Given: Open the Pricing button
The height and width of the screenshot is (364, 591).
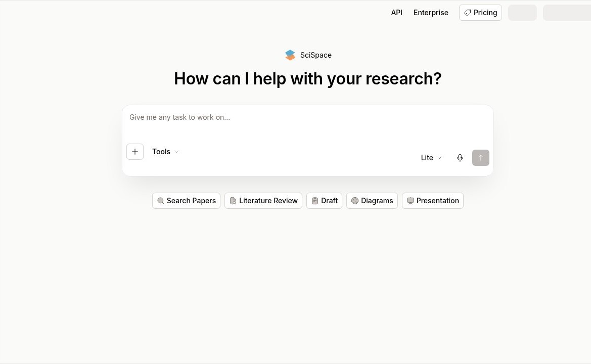Looking at the screenshot, I should pyautogui.click(x=480, y=13).
